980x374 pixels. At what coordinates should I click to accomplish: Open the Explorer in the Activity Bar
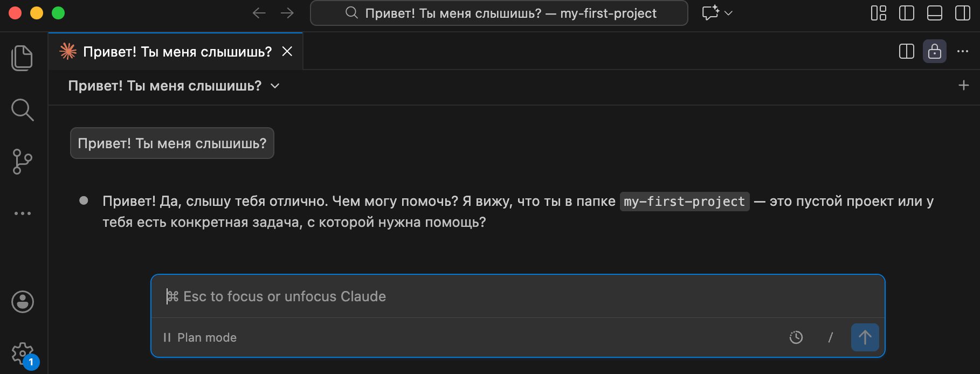coord(22,58)
